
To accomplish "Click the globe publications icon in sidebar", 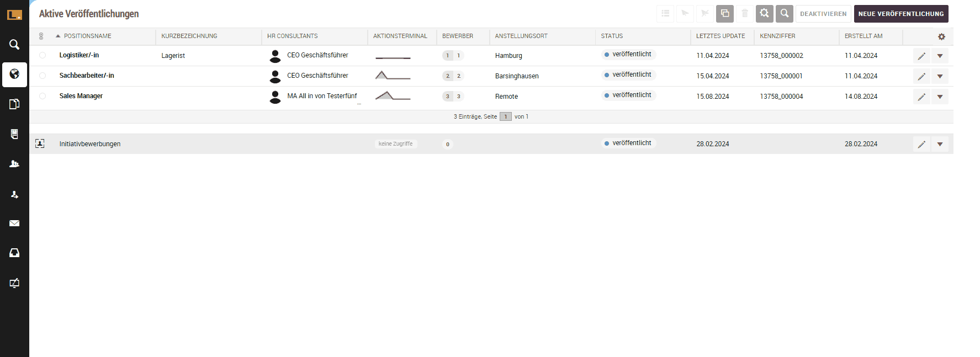I will 14,74.
